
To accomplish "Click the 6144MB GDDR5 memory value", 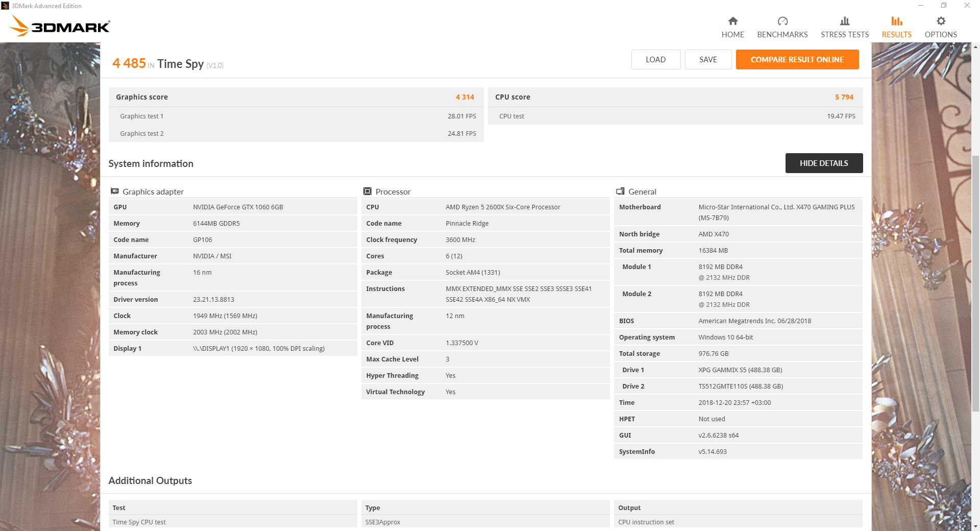I will (x=216, y=224).
